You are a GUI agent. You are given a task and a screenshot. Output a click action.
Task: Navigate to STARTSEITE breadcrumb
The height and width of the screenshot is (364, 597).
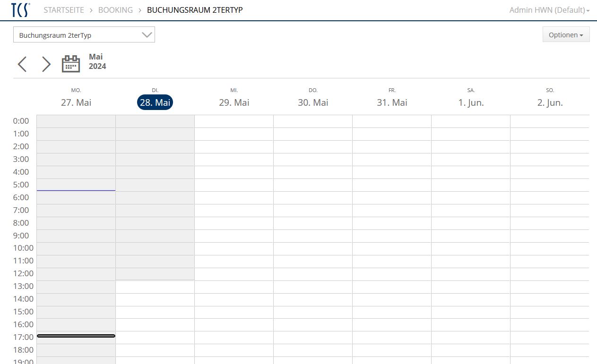[x=64, y=10]
